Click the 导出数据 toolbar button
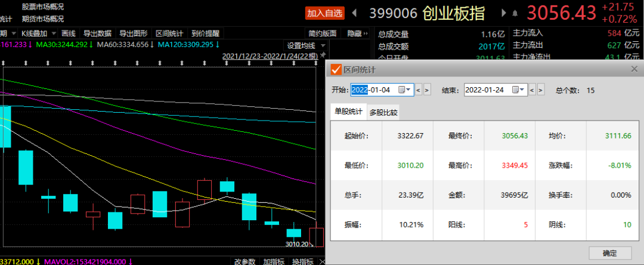 pyautogui.click(x=97, y=33)
